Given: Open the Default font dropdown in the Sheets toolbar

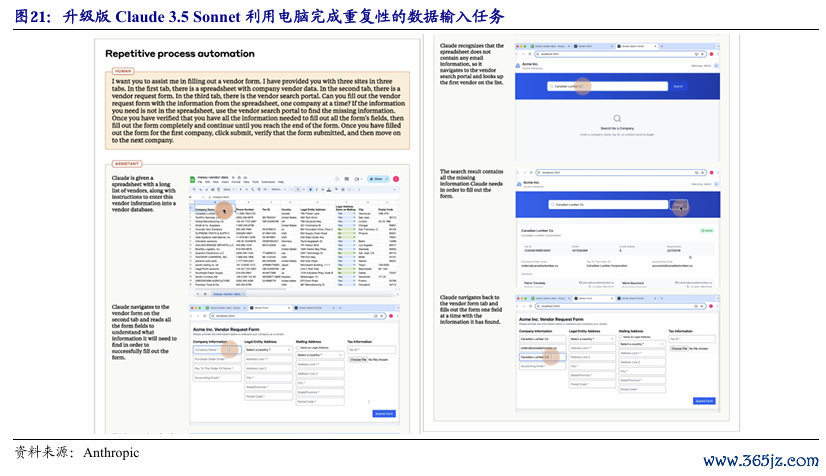Looking at the screenshot, I should click(x=278, y=190).
